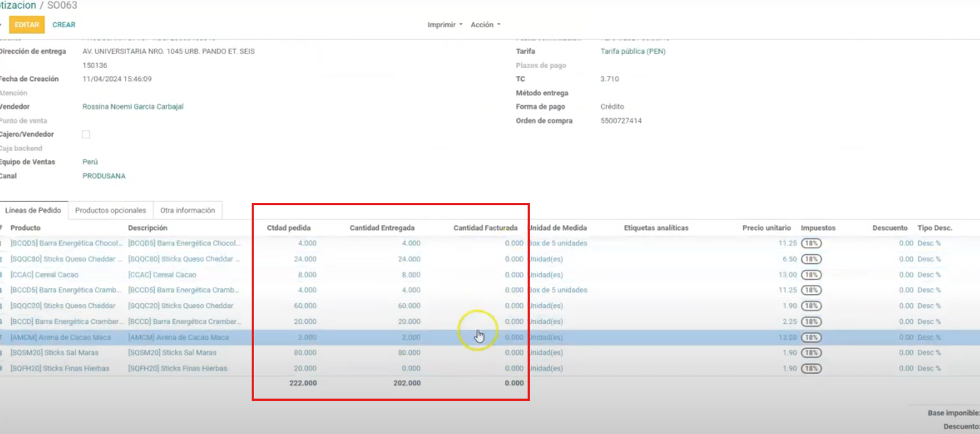Click the PRODUSANA channel link
The width and height of the screenshot is (980, 434).
(104, 176)
